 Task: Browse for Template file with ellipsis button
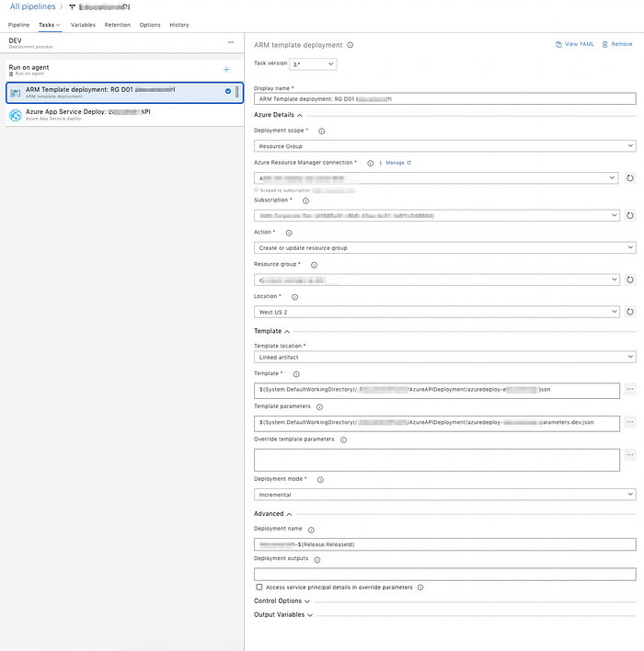pyautogui.click(x=630, y=390)
